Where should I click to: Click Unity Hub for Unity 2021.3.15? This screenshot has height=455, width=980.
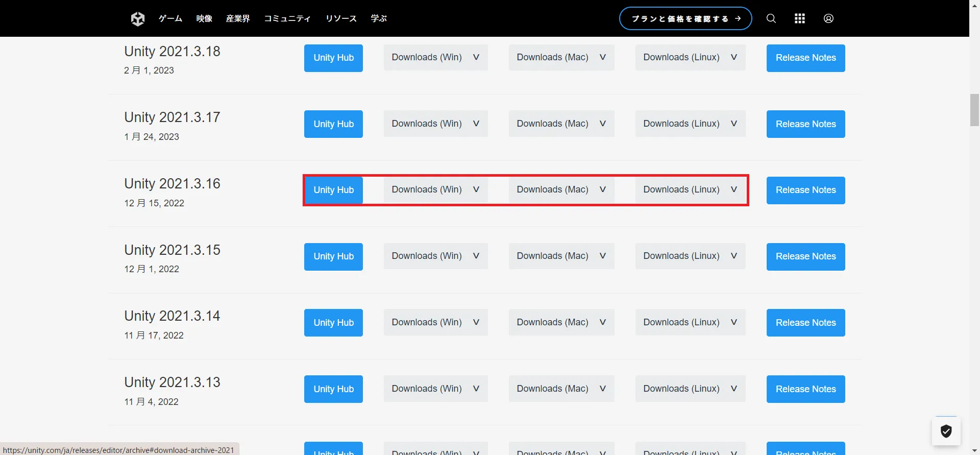333,256
